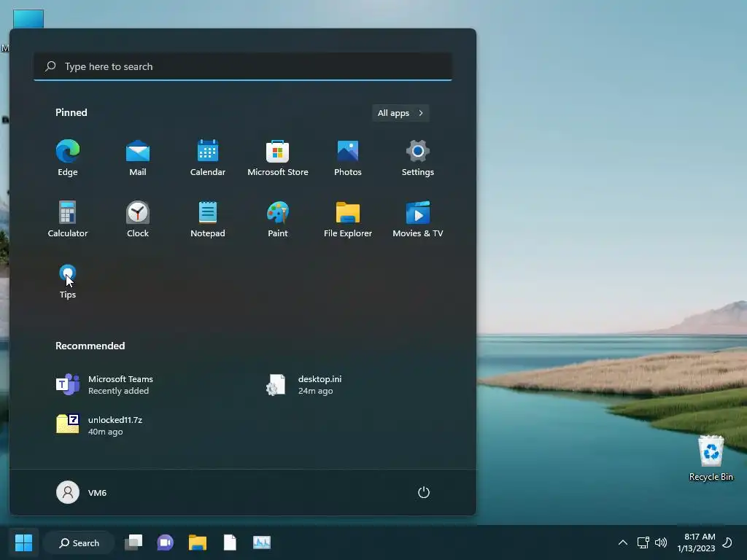Launch Movies & TV app
747x560 pixels.
(418, 219)
